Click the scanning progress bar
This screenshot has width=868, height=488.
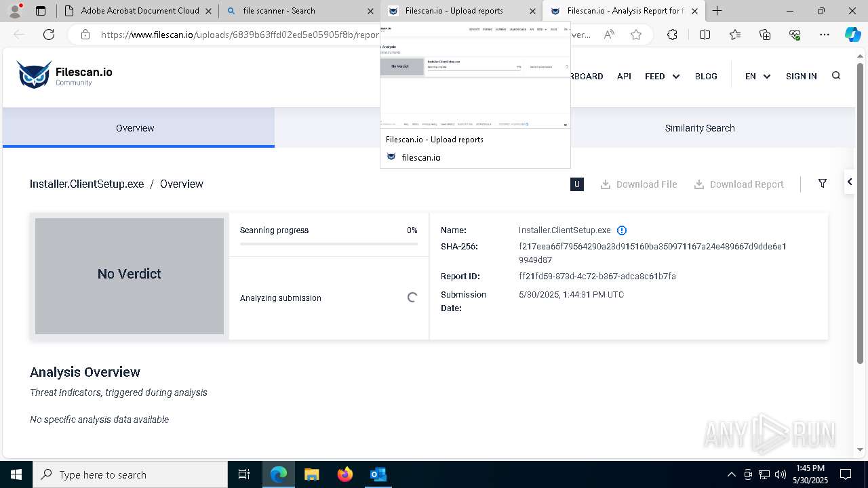(329, 243)
